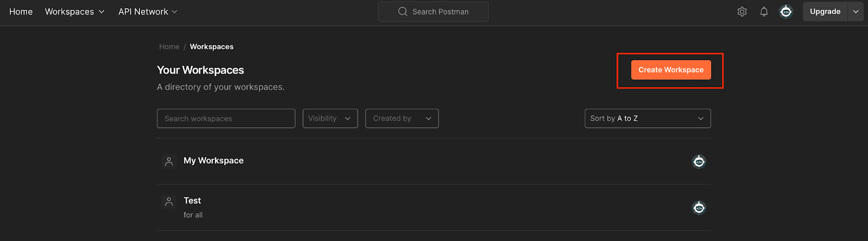The height and width of the screenshot is (241, 868).
Task: Click the Test workspace person icon
Action: (x=169, y=201)
